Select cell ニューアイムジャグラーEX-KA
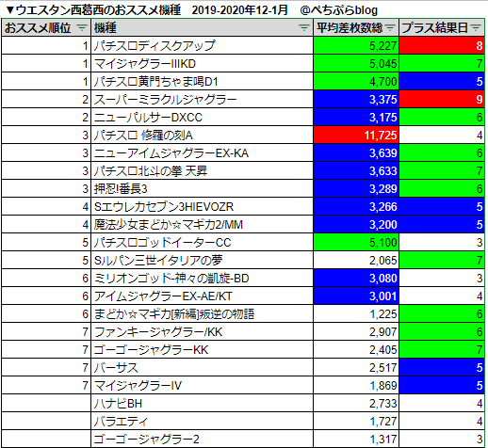 [x=202, y=152]
